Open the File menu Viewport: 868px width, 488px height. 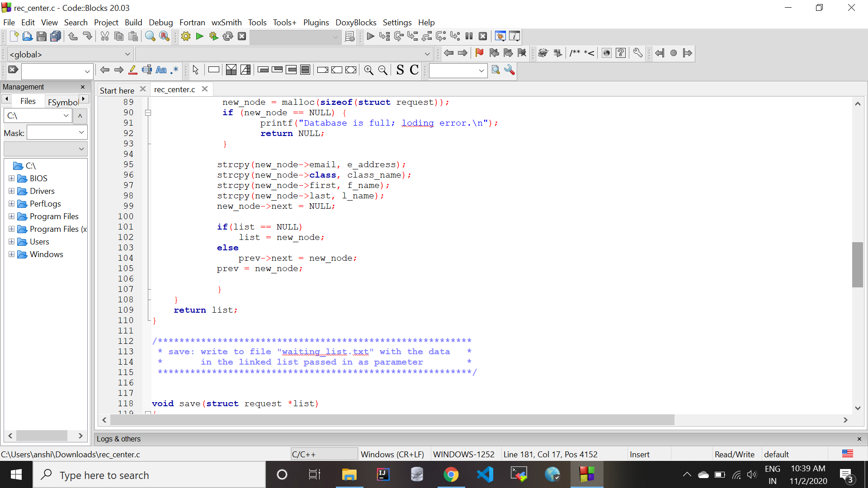pyautogui.click(x=9, y=22)
